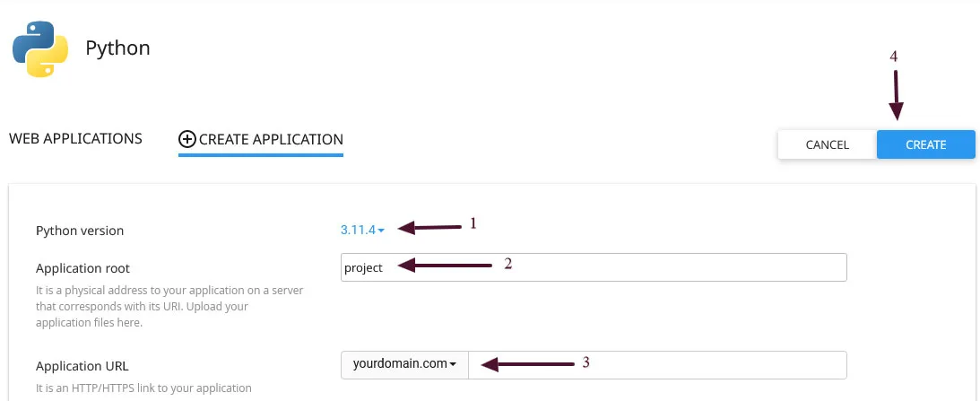
Task: Focus the Application root field containing 'project'
Action: [594, 267]
